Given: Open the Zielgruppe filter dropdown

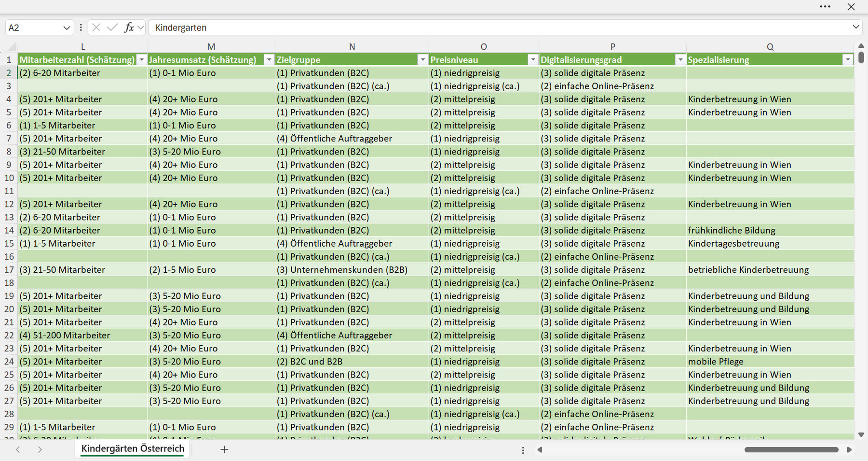Looking at the screenshot, I should tap(423, 60).
